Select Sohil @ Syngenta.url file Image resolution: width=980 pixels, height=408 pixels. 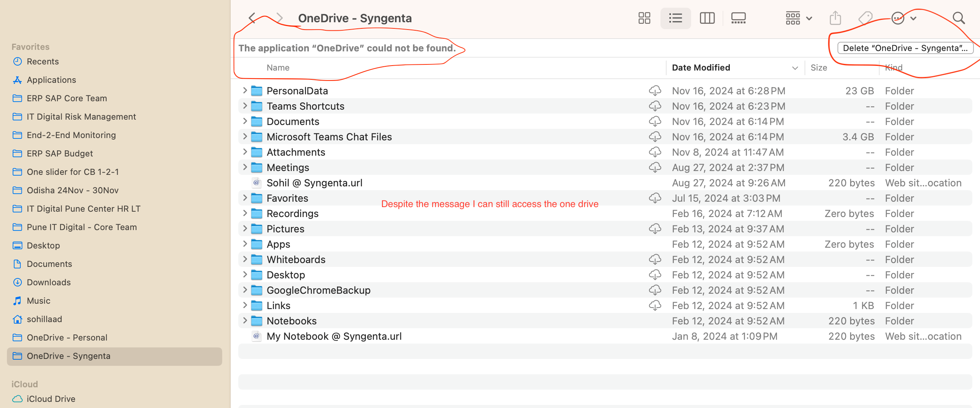pos(605,183)
